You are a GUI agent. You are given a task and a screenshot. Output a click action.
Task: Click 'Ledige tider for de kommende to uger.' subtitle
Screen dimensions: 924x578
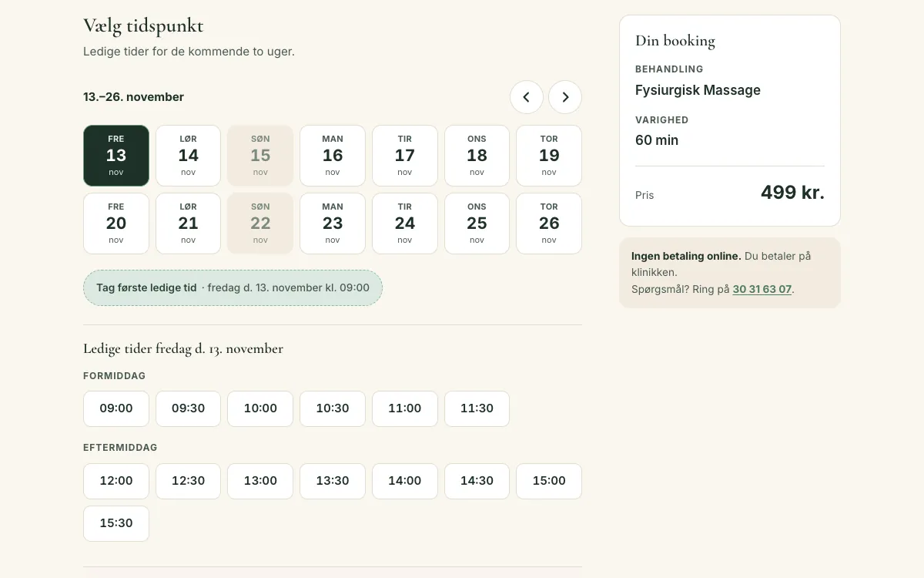[189, 52]
